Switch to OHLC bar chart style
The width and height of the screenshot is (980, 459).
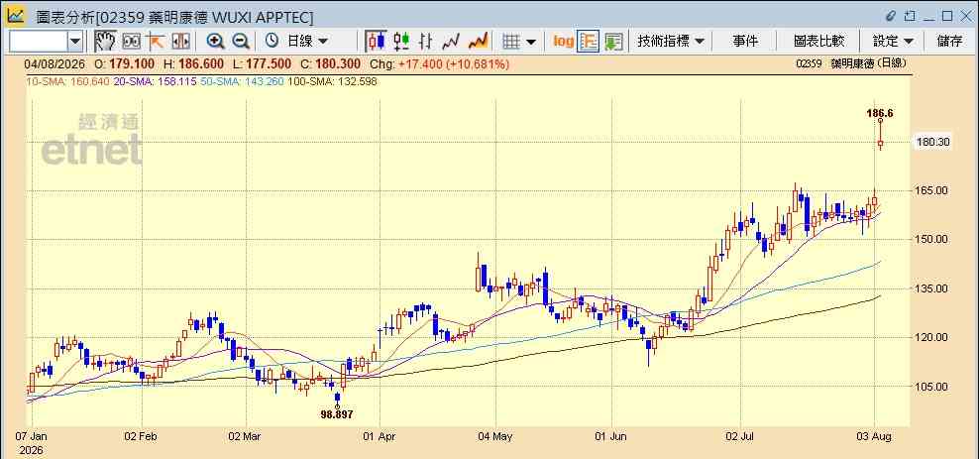[426, 42]
